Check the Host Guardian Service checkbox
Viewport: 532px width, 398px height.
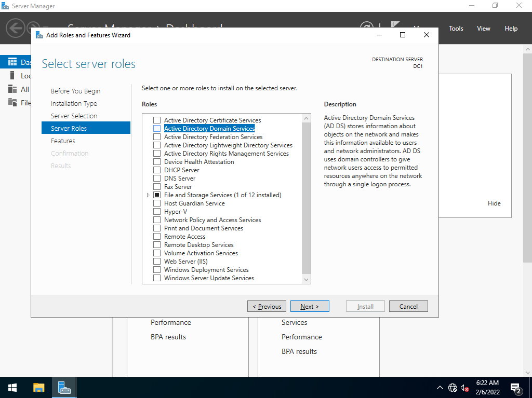(157, 203)
